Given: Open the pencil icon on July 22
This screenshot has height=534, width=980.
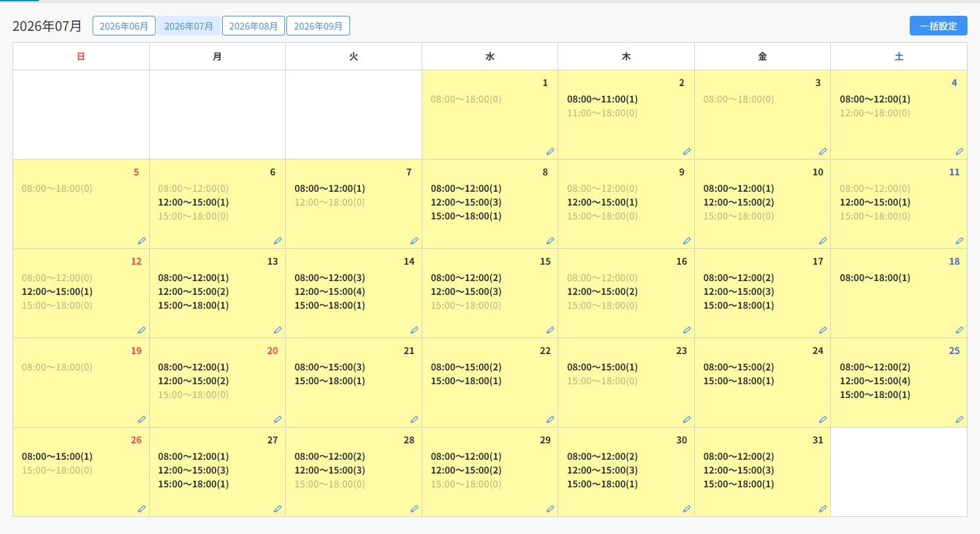Looking at the screenshot, I should [550, 420].
